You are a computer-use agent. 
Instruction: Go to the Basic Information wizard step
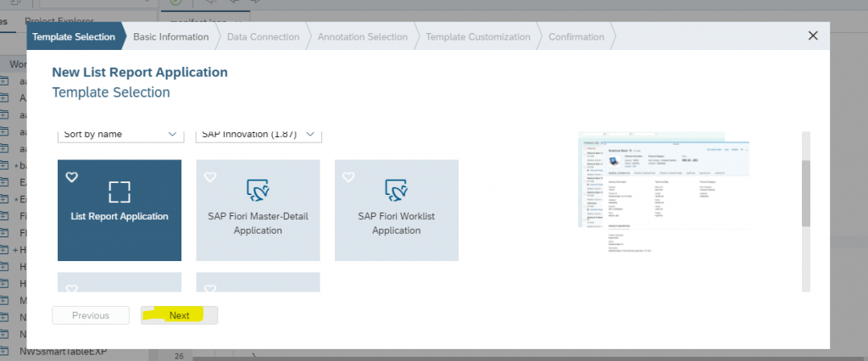pyautogui.click(x=171, y=37)
